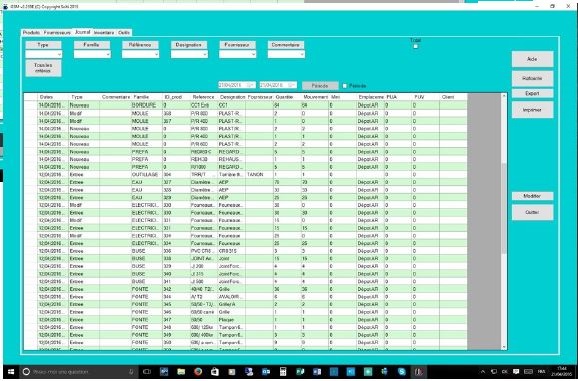Click the Commentaire filter button
This screenshot has height=381, width=578.
tap(286, 45)
